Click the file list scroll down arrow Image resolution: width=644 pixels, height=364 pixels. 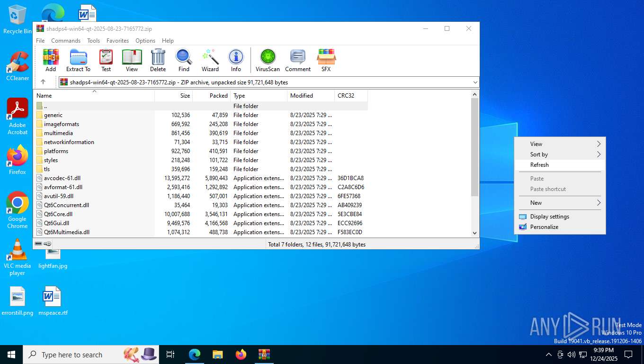coord(475,233)
